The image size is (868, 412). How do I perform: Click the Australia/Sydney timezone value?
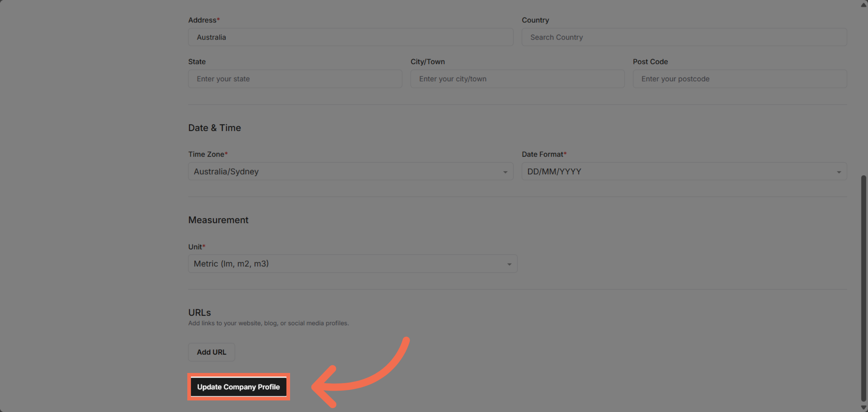click(x=226, y=171)
